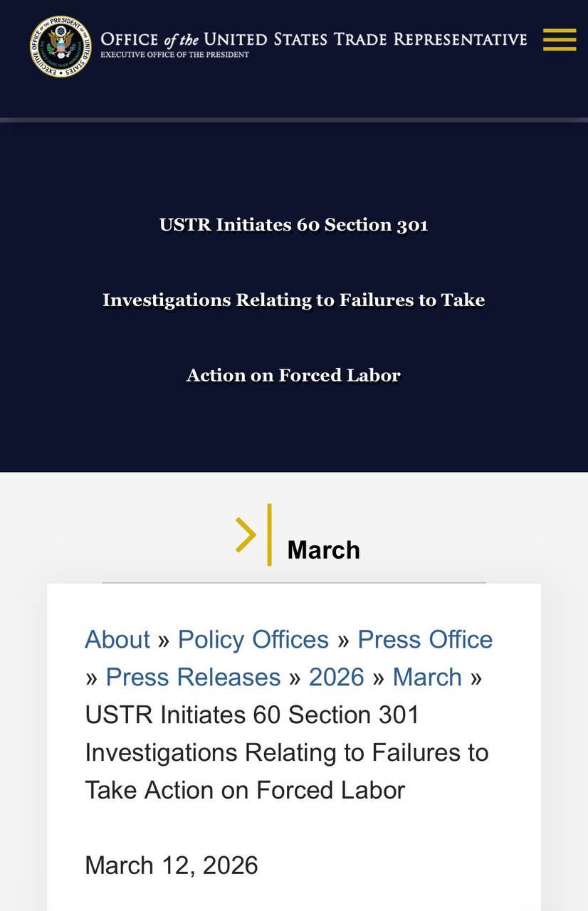The height and width of the screenshot is (911, 588).
Task: Click the blue March breadcrumb link
Action: 427,677
